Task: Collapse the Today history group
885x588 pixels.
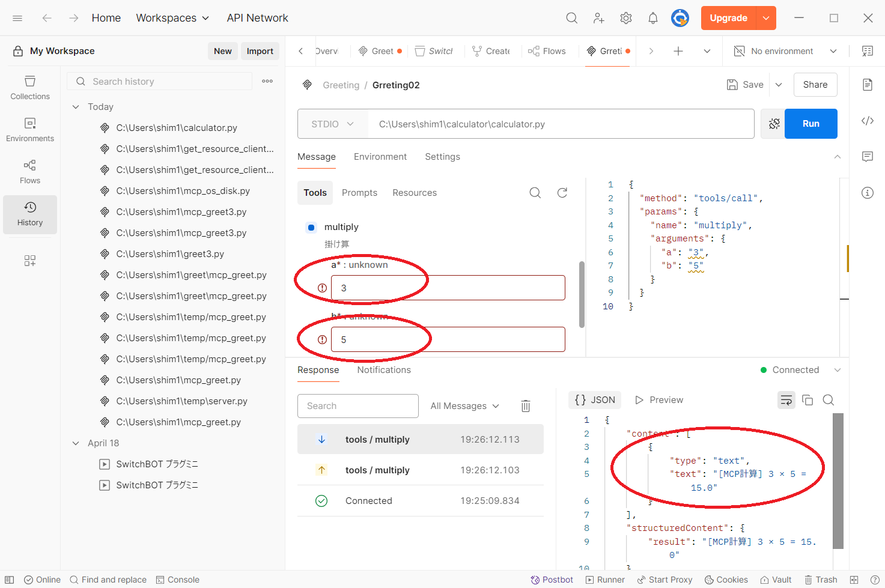Action: tap(76, 107)
